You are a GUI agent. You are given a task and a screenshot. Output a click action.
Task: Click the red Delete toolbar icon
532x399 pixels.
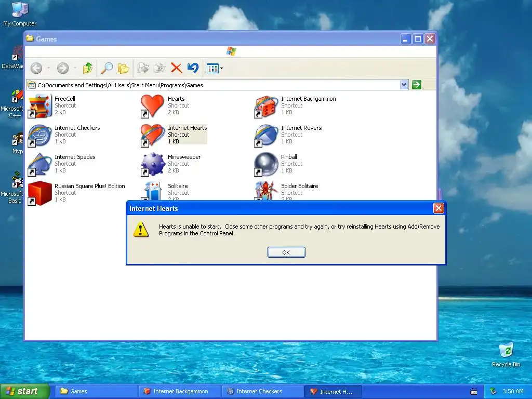pyautogui.click(x=176, y=68)
